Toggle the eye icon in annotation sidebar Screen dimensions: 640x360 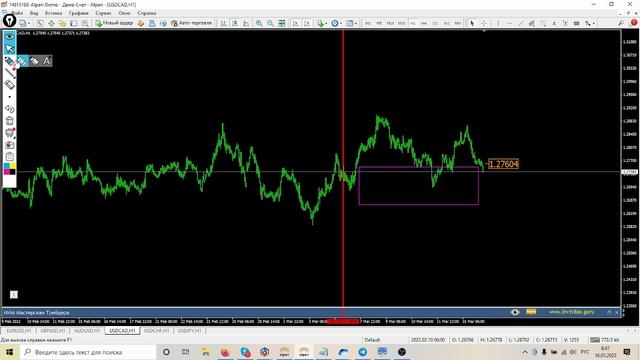[9, 37]
